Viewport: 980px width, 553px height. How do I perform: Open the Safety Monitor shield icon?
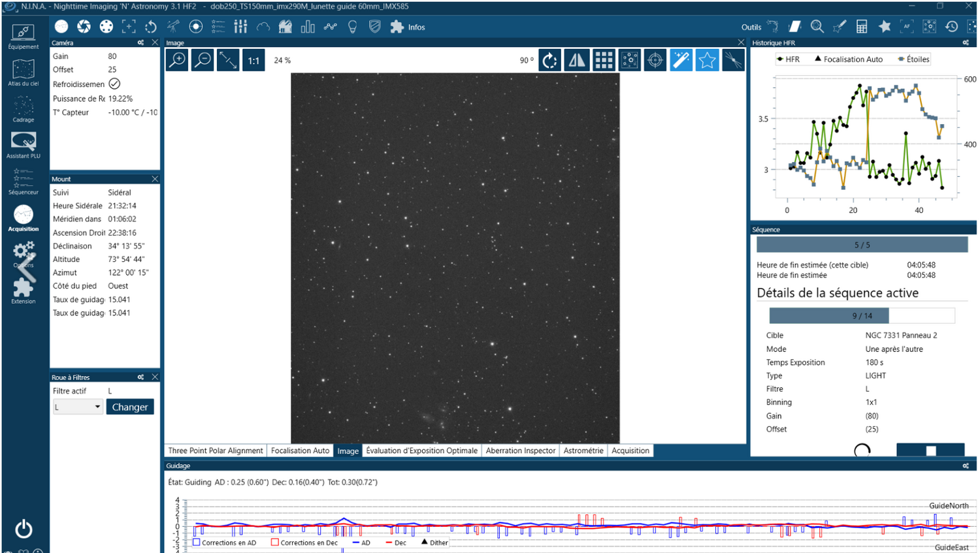tap(374, 27)
